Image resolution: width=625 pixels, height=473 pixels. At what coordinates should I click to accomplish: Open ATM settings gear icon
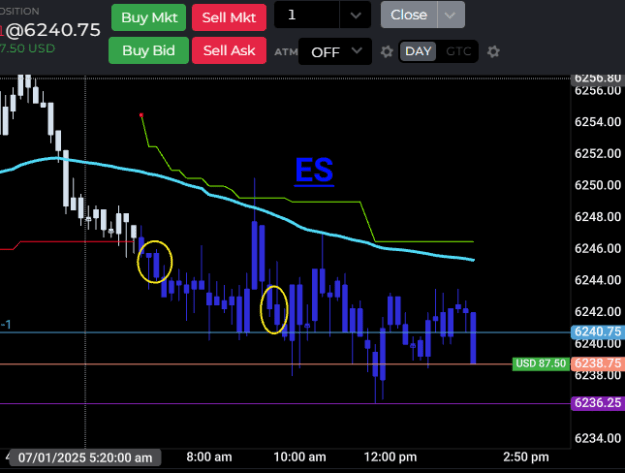point(387,52)
